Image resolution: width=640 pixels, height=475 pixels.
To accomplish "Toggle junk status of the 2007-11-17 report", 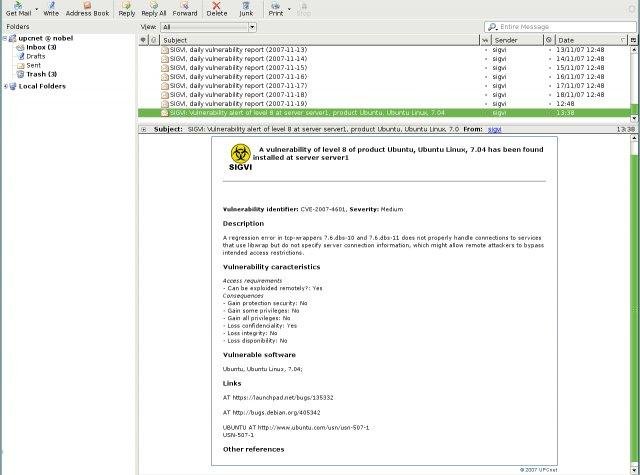I will pyautogui.click(x=549, y=86).
